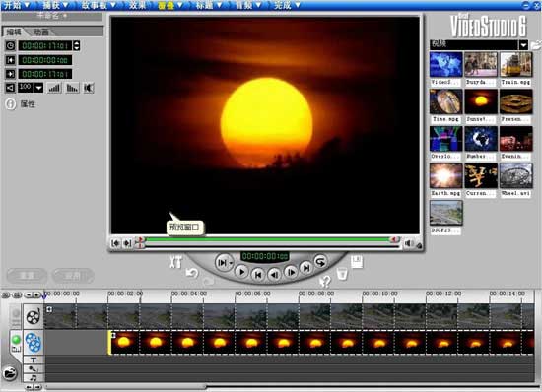
Task: Select the title track T icon
Action: pyautogui.click(x=34, y=359)
